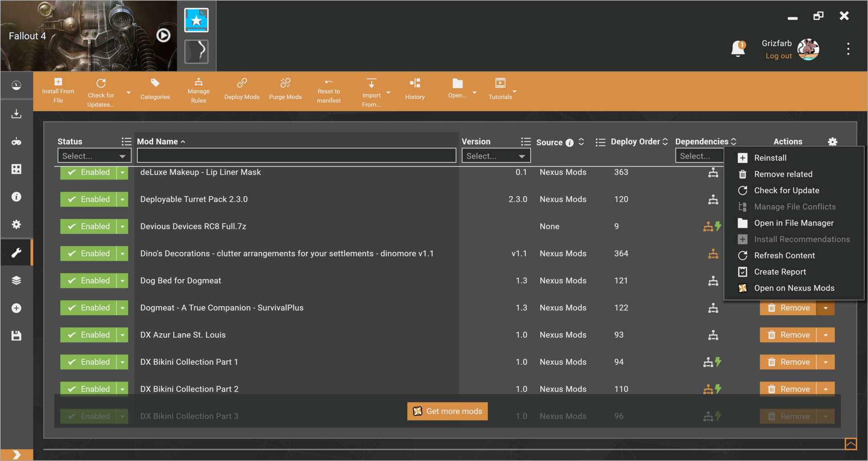Open the Dashboard speedometer icon in sidebar
868x461 pixels.
[x=16, y=85]
